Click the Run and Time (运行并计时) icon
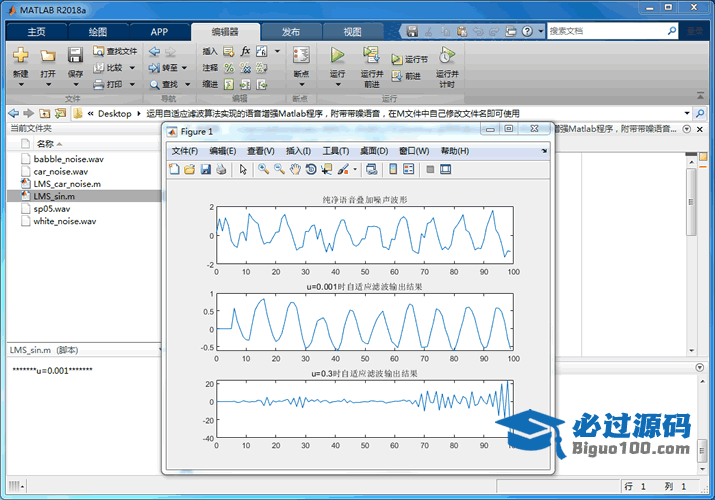 pos(446,55)
